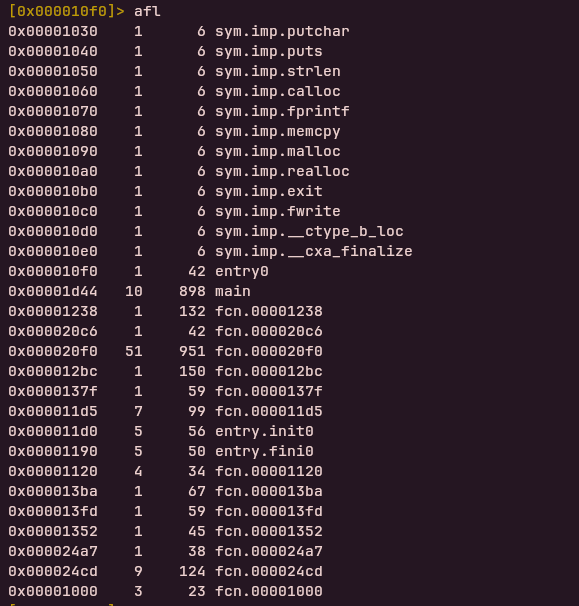Select the 0x000010f0 prompt address
The height and width of the screenshot is (606, 579).
(x=62, y=12)
